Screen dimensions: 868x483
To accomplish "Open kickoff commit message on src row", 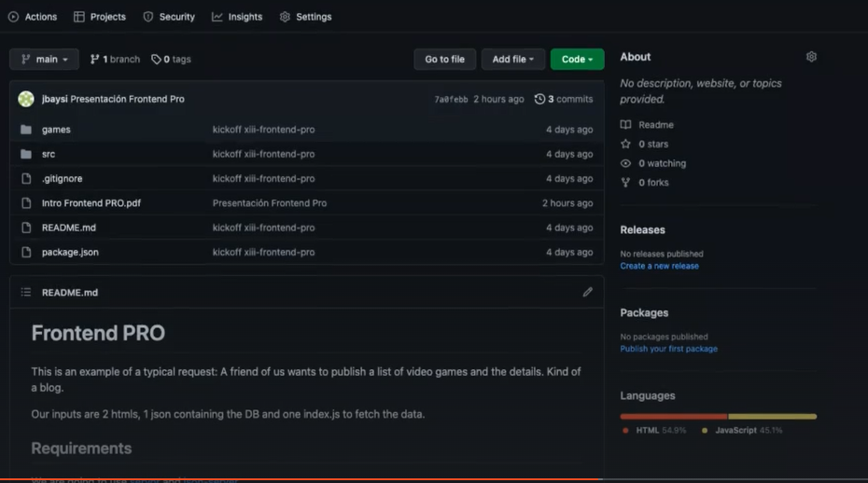I will [x=263, y=154].
